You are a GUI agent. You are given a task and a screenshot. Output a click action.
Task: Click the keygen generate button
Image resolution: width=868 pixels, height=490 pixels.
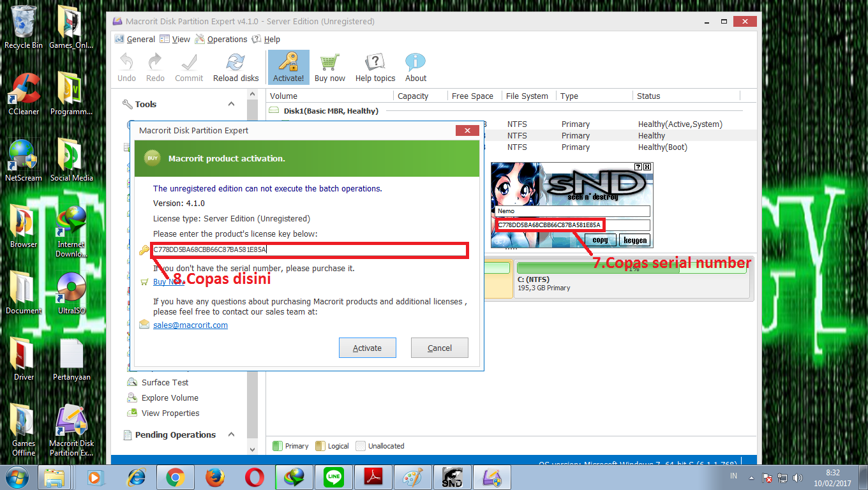point(635,240)
